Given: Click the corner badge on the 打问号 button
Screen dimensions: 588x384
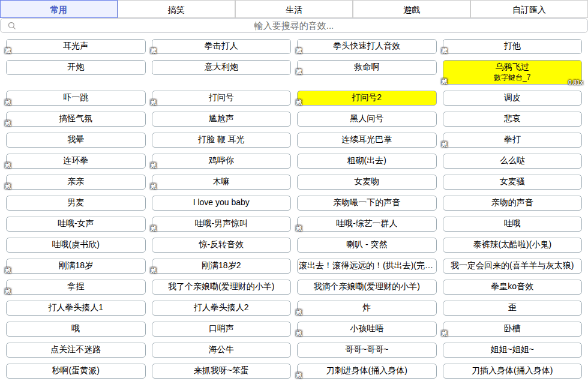Looking at the screenshot, I should click(x=154, y=103).
